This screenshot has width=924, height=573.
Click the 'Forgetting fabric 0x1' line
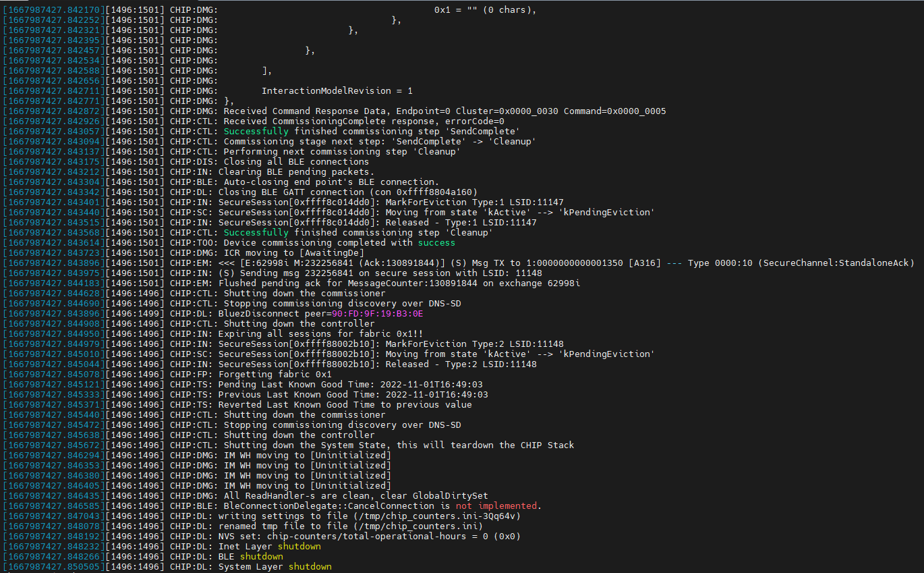click(x=167, y=375)
